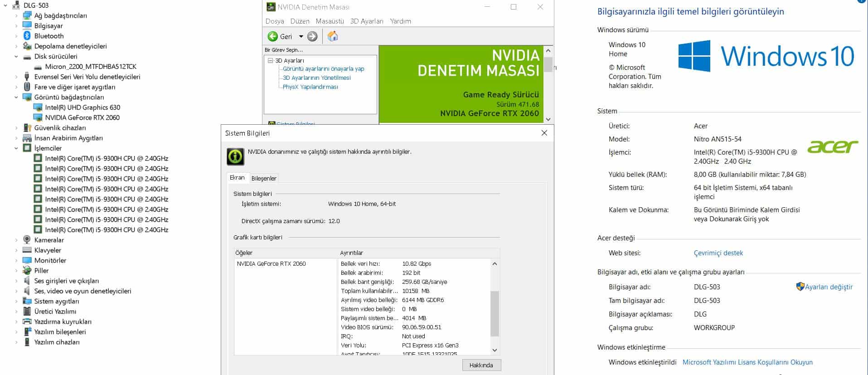Open the Back button history dropdown arrow
Viewport: 868px width, 375px height.
point(301,36)
